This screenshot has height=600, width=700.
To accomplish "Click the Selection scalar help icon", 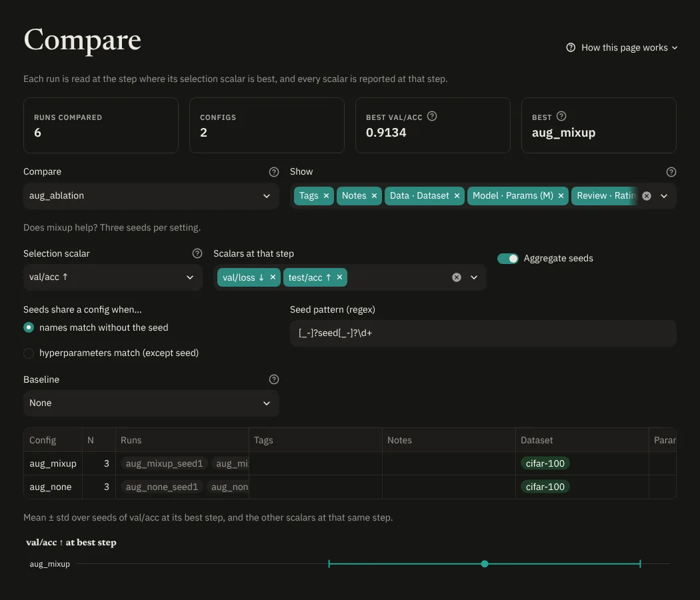I will [197, 253].
